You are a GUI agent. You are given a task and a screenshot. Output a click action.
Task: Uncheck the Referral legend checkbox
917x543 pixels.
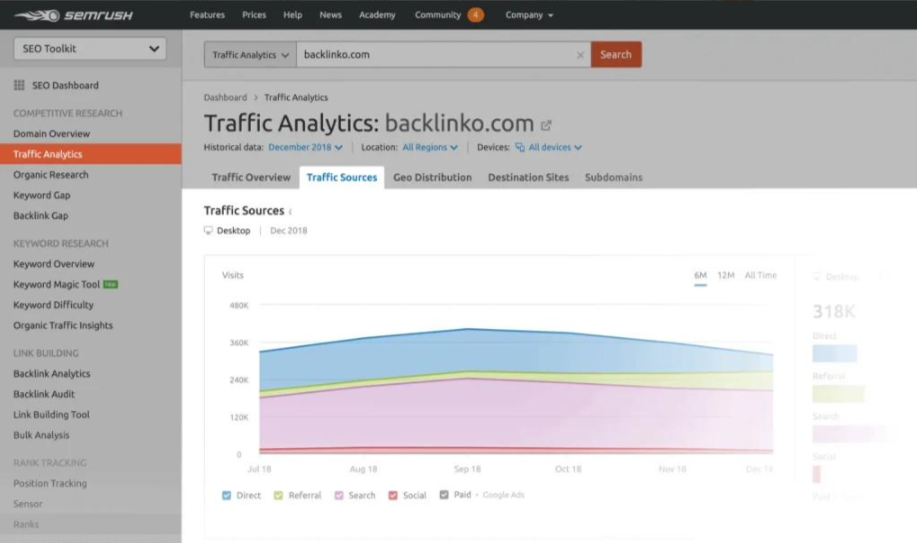(x=277, y=495)
